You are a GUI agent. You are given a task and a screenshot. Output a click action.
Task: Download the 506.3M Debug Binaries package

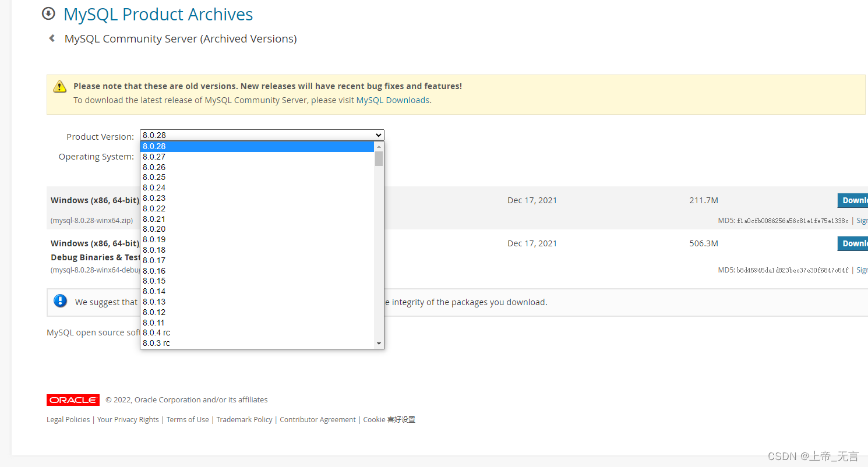pos(853,243)
